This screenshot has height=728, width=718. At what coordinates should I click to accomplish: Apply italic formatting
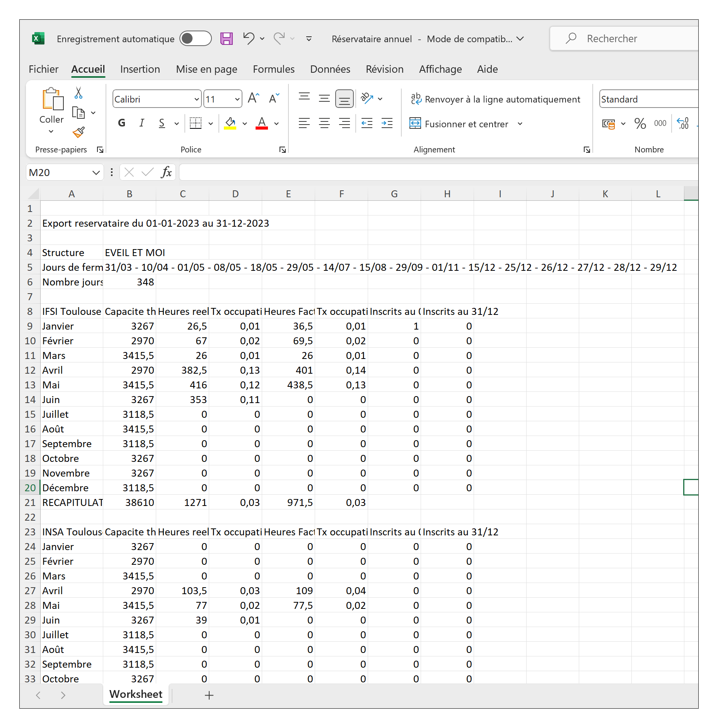coord(142,123)
